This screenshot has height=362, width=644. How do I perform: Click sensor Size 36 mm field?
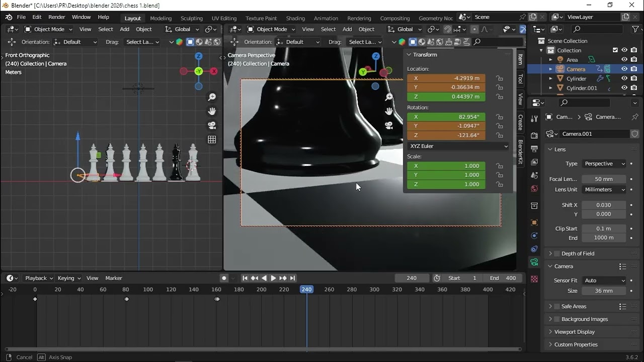coord(604,291)
